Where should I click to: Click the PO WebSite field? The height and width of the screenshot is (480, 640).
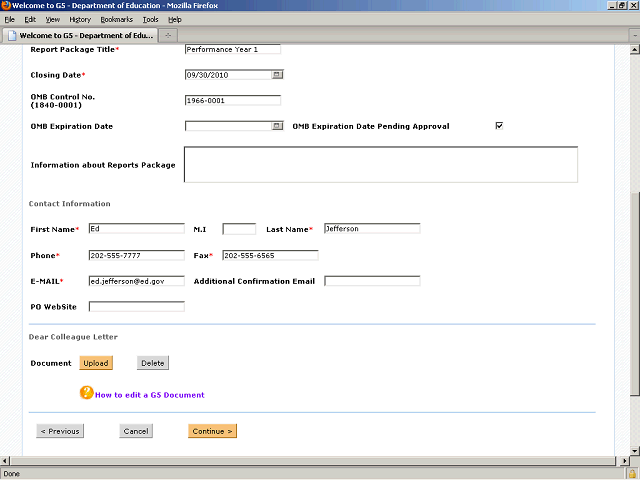[137, 307]
